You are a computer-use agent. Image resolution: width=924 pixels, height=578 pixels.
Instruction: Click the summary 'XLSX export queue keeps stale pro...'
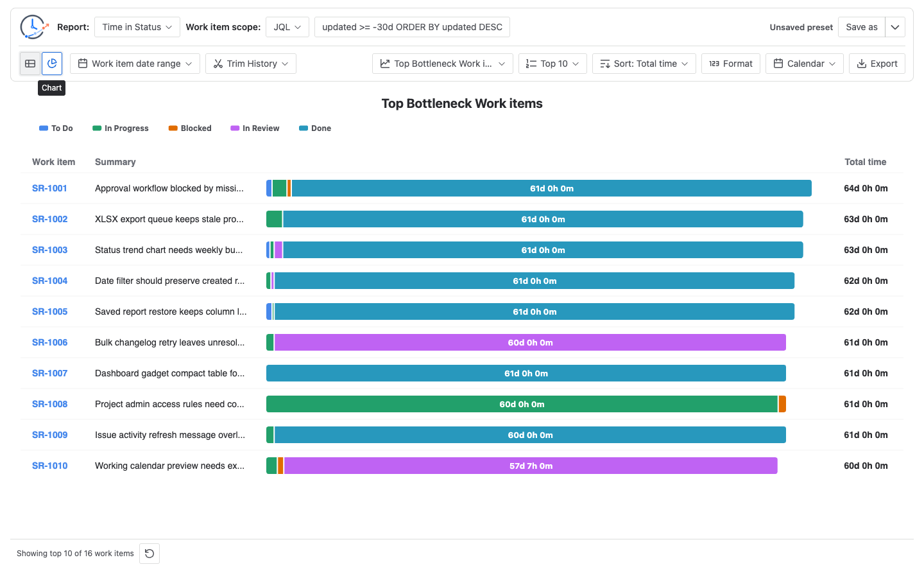[169, 219]
